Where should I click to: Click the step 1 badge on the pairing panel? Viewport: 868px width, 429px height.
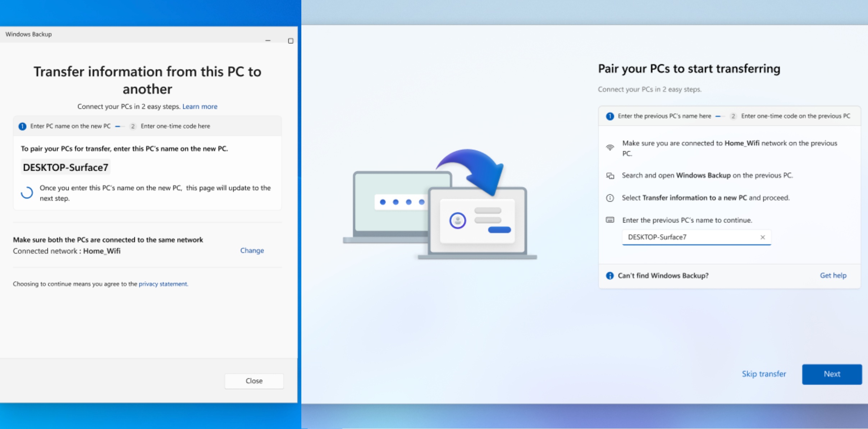point(610,116)
